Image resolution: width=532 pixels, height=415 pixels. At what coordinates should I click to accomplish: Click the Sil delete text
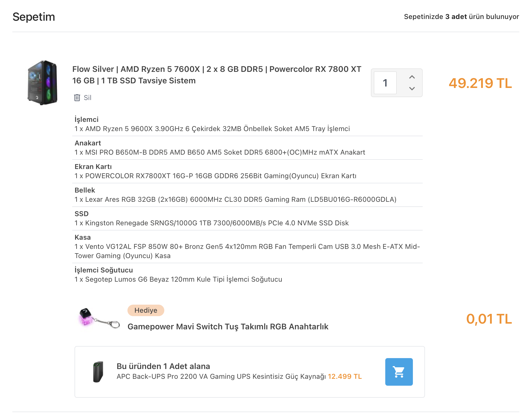pos(87,98)
